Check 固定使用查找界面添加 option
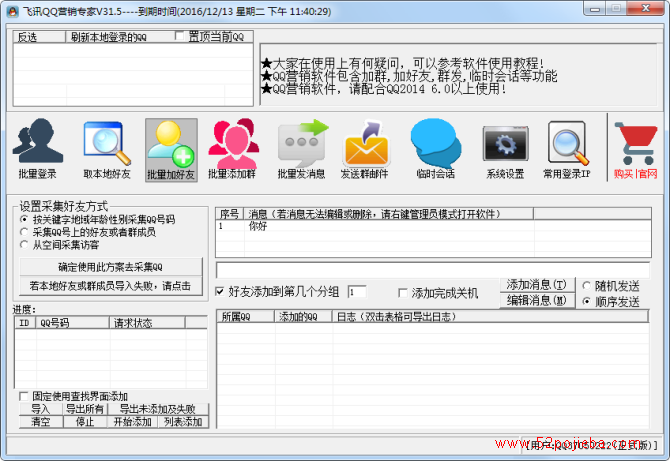The height and width of the screenshot is (461, 670). (x=24, y=396)
